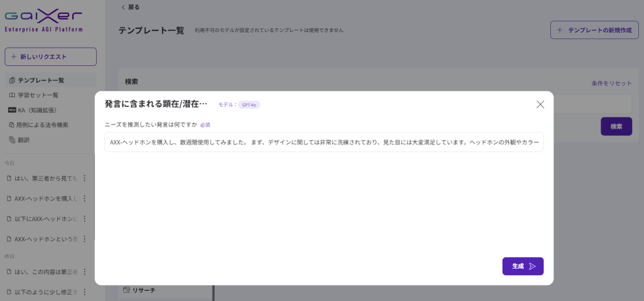Open 翻訳 in the sidebar
Screen dimensions: 644x301
(24, 140)
